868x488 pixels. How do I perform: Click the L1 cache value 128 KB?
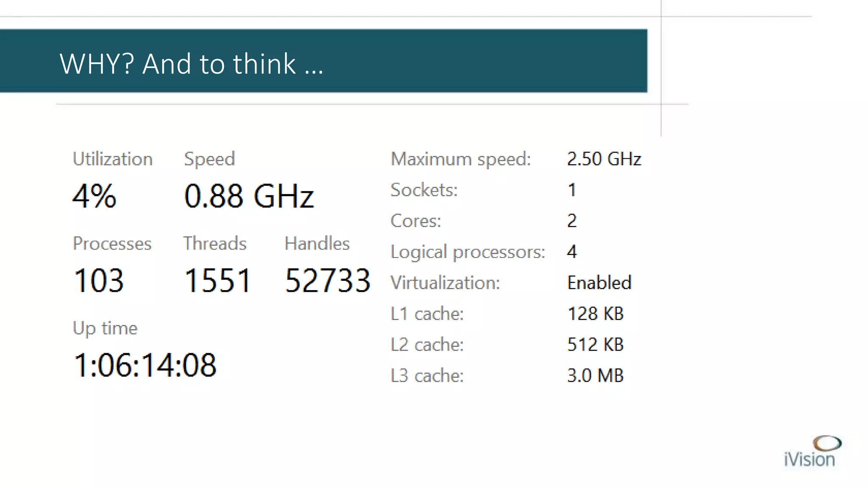pyautogui.click(x=595, y=314)
